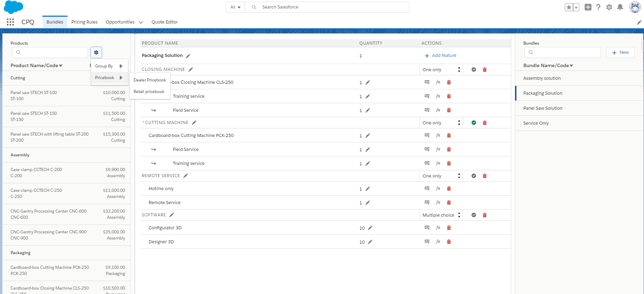Image resolution: width=644 pixels, height=294 pixels.
Task: Open the Panel Saw Solution bundle
Action: tap(579, 108)
